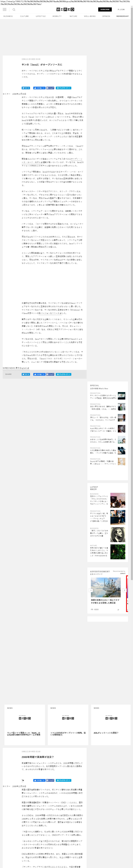The height and width of the screenshot is (868, 133).
Task: Click the top Facebook Like button under Java2 headline
Action: click(x=39, y=88)
